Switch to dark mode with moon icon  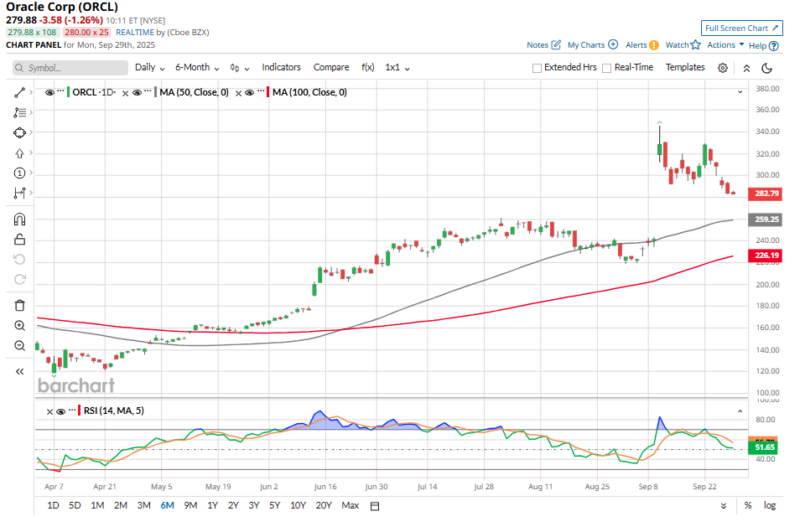point(766,68)
